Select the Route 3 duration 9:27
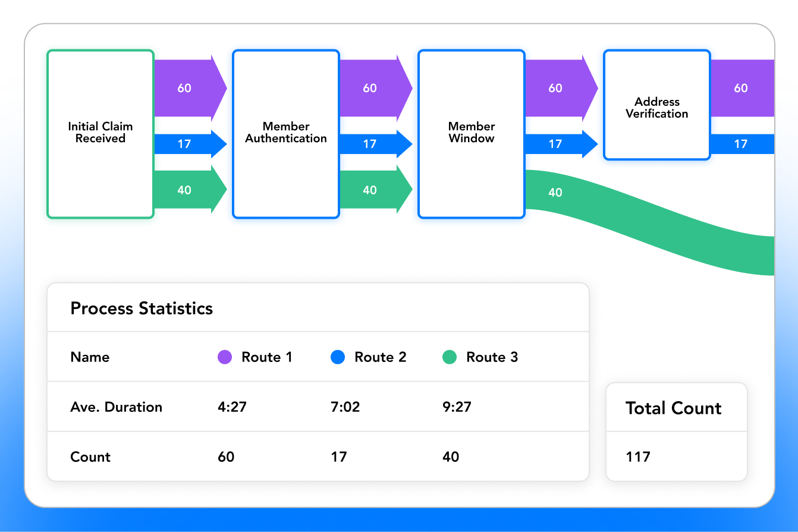Image resolution: width=798 pixels, height=532 pixels. 457,407
